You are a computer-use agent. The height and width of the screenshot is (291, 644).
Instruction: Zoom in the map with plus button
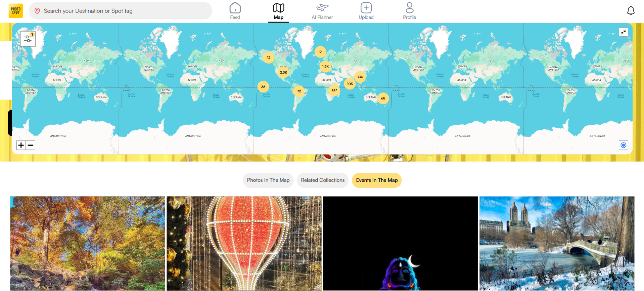tap(21, 145)
